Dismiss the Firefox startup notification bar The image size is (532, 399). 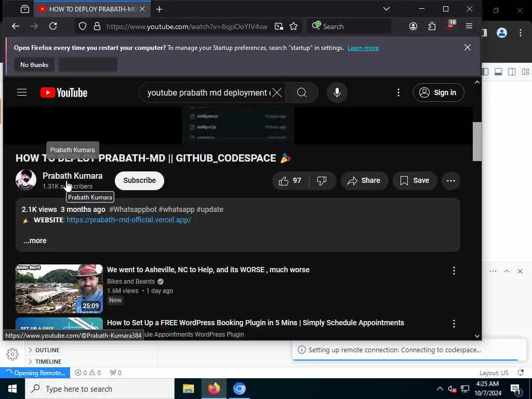pyautogui.click(x=468, y=47)
